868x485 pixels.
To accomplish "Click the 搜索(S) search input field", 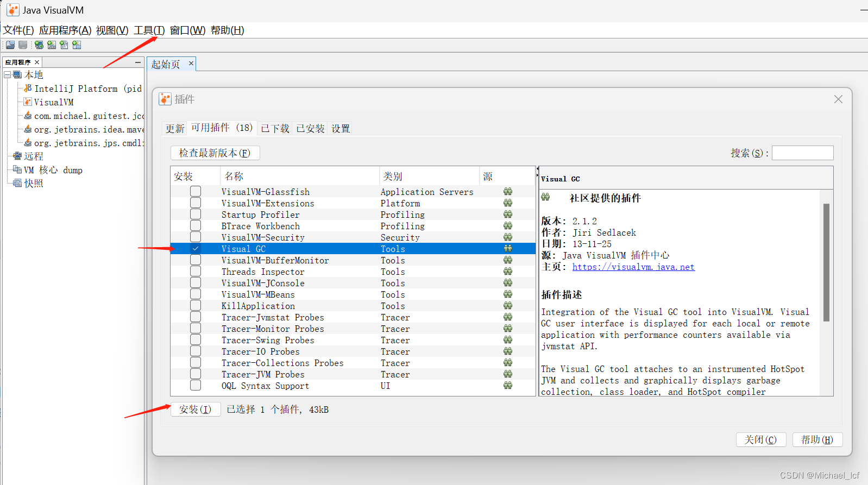I will [803, 153].
